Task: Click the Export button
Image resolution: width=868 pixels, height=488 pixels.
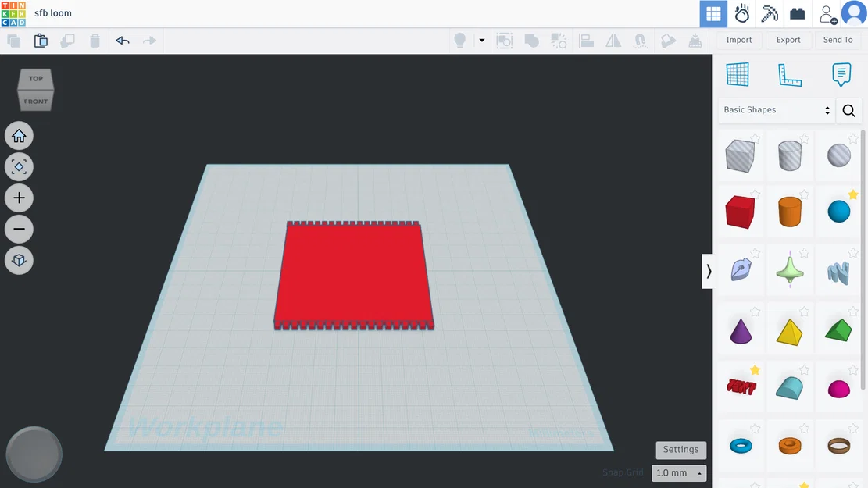Action: [788, 40]
